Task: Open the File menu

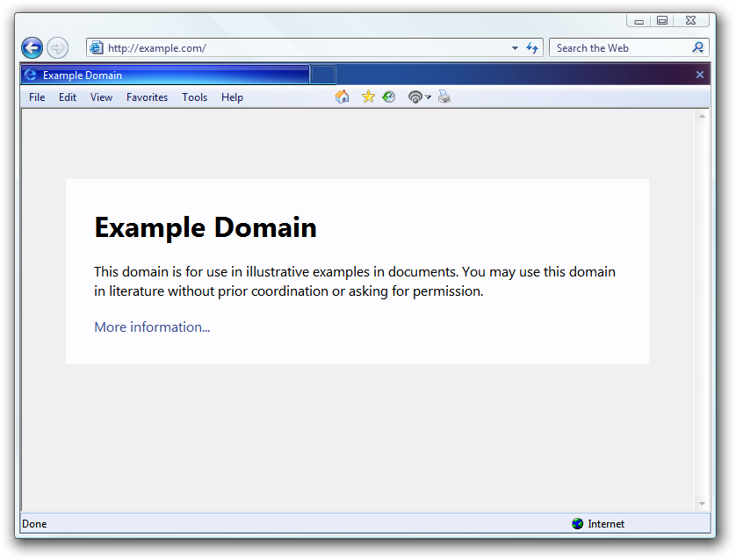Action: (37, 97)
